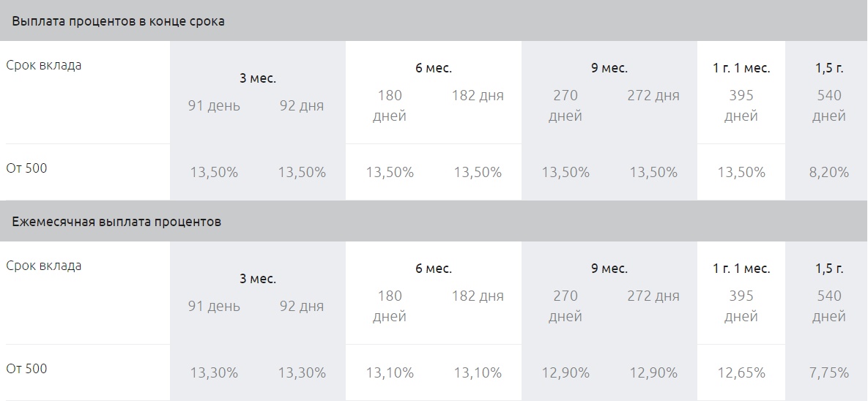The width and height of the screenshot is (868, 401).
Task: Select the 12,90% rate under 270 дней
Action: [x=565, y=373]
